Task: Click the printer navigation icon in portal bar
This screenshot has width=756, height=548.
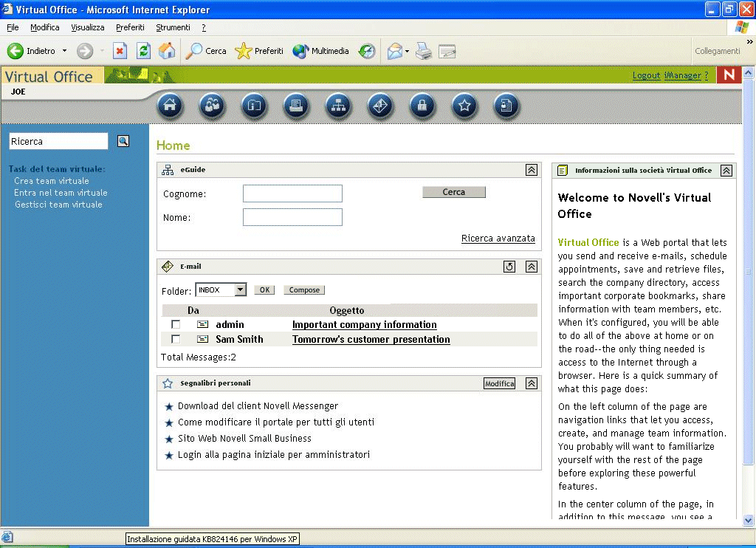Action: click(297, 106)
